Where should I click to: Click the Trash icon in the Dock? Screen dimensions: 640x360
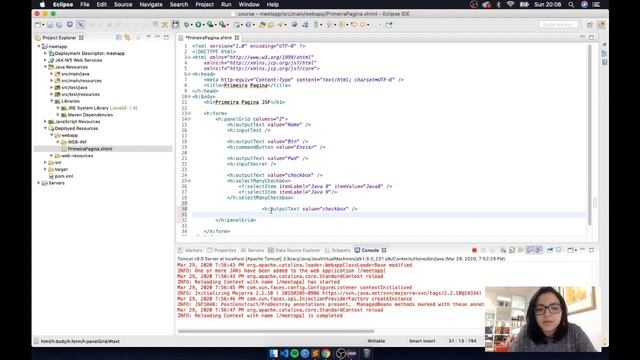click(x=367, y=353)
